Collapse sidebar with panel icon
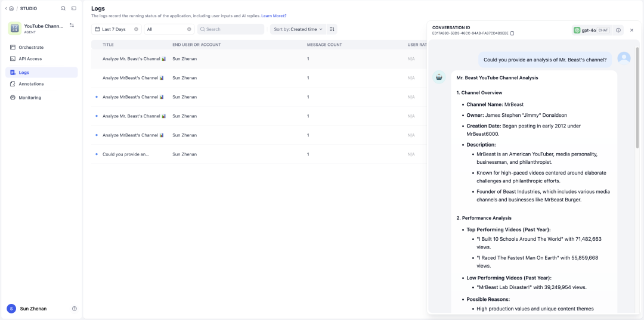This screenshot has width=644, height=320. tap(74, 8)
